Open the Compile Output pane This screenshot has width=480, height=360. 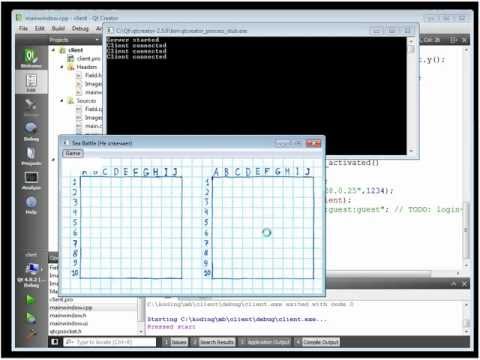[x=317, y=342]
